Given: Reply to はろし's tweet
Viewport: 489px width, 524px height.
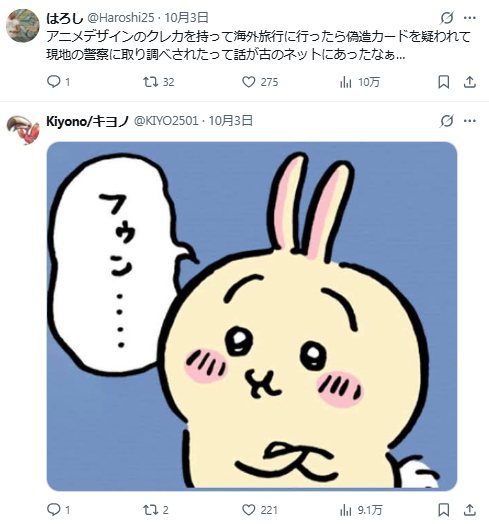Looking at the screenshot, I should pyautogui.click(x=53, y=82).
